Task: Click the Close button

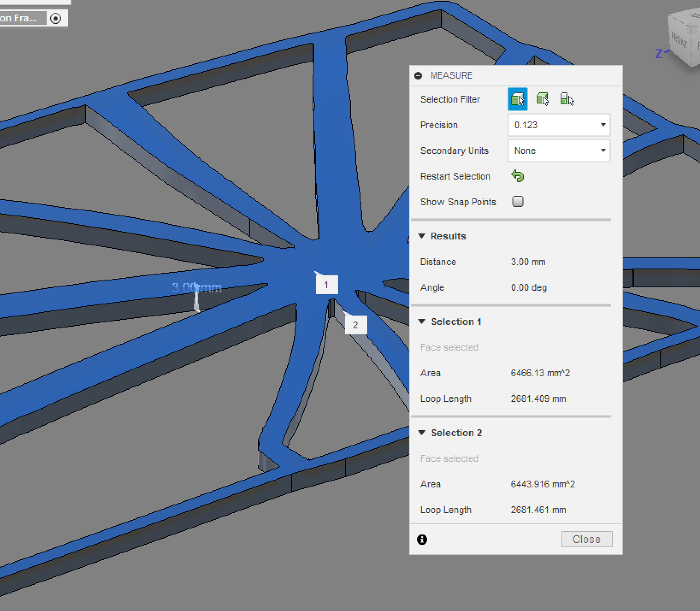Action: click(x=586, y=539)
